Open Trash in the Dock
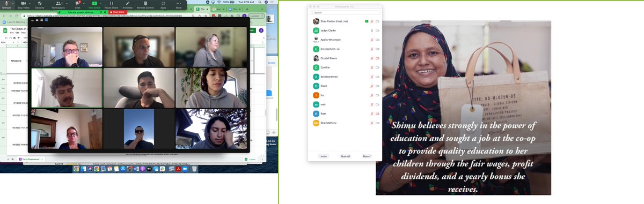Viewport: 644px width, 204px height. tap(194, 169)
